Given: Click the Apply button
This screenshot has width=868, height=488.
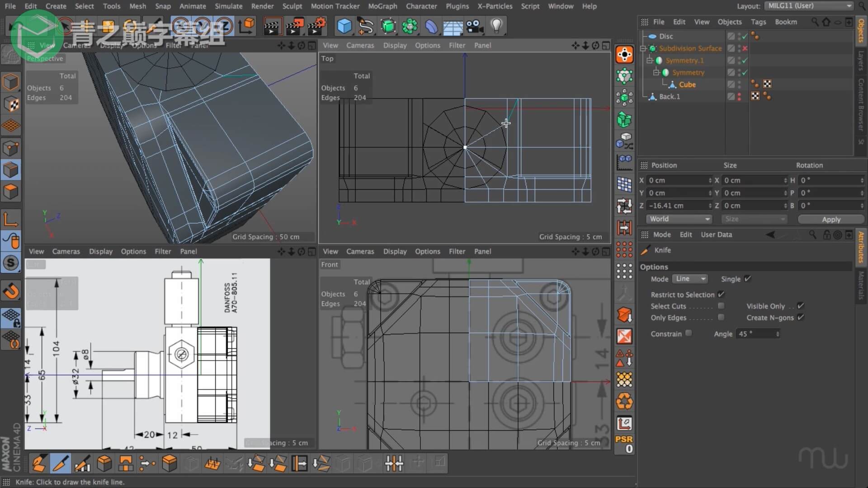Looking at the screenshot, I should pyautogui.click(x=831, y=219).
